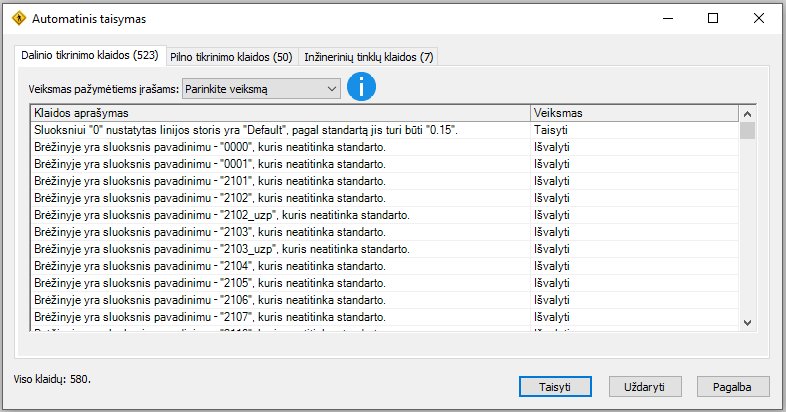Select the Dalinio tikrinimo klaidos tab

pyautogui.click(x=90, y=55)
